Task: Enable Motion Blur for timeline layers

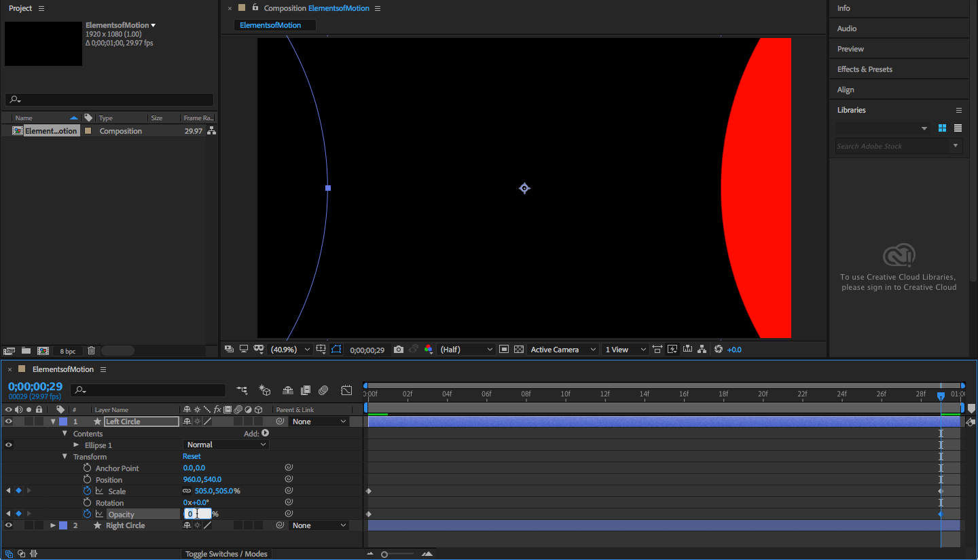Action: pyautogui.click(x=323, y=390)
